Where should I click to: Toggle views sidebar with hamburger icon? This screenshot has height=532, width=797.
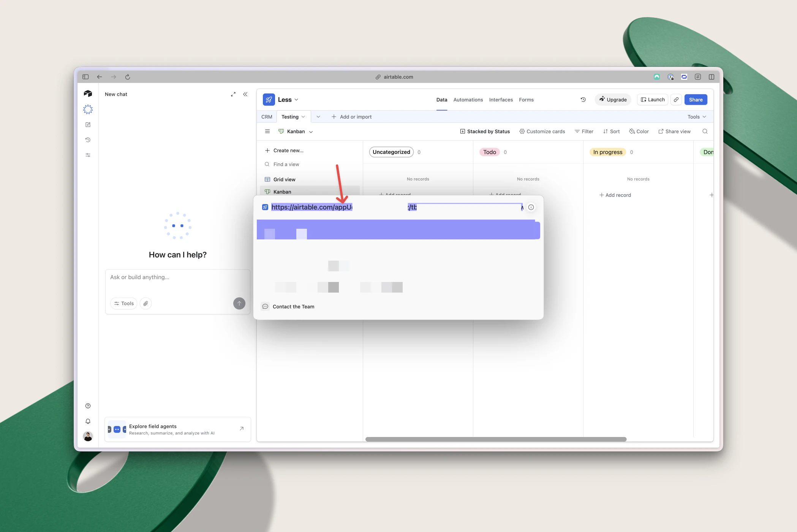tap(267, 131)
